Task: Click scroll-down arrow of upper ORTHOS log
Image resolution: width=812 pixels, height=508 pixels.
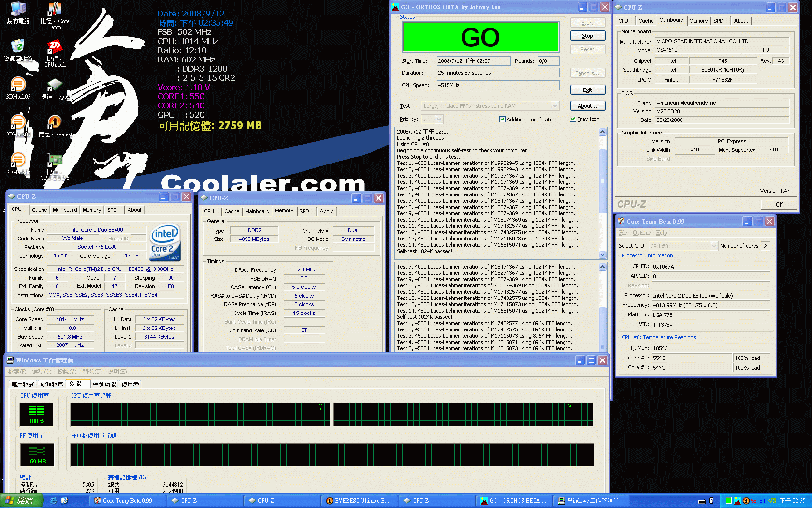Action: 602,254
